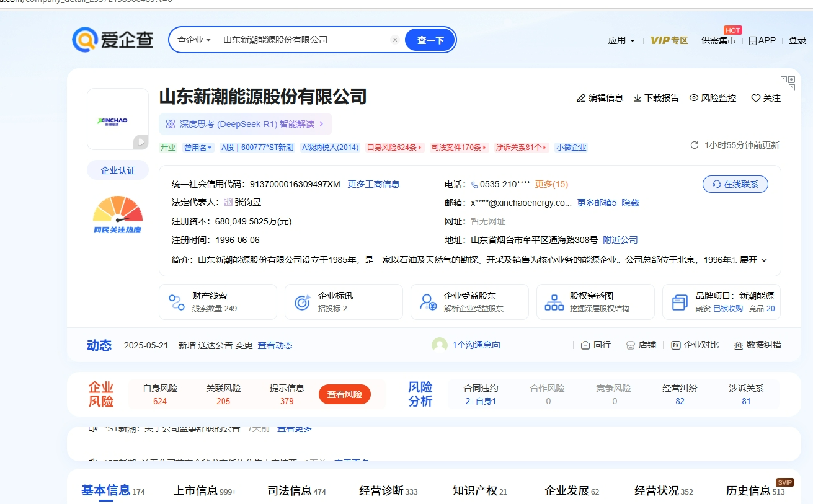This screenshot has height=504, width=813.
Task: Click the 爱企查 logo
Action: tap(112, 40)
